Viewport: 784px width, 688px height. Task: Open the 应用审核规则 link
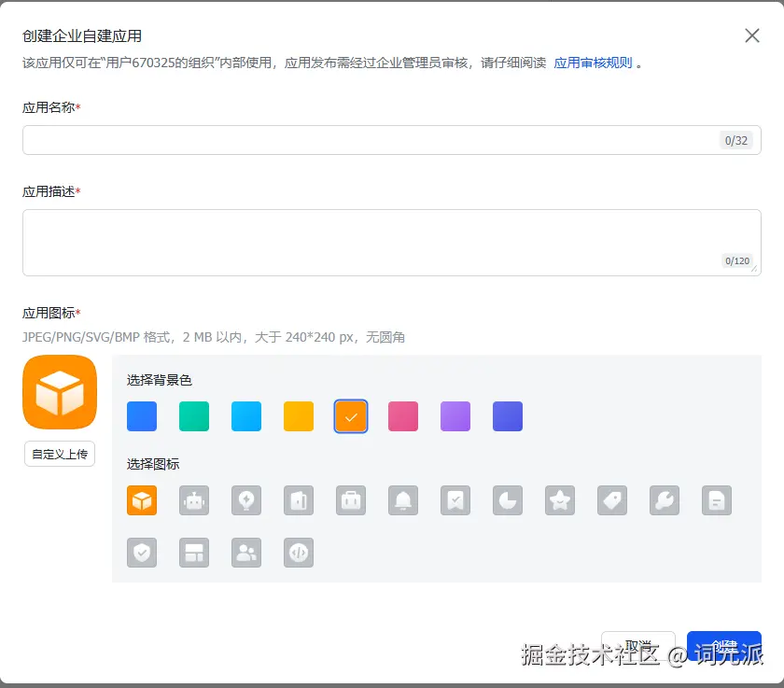click(x=593, y=63)
